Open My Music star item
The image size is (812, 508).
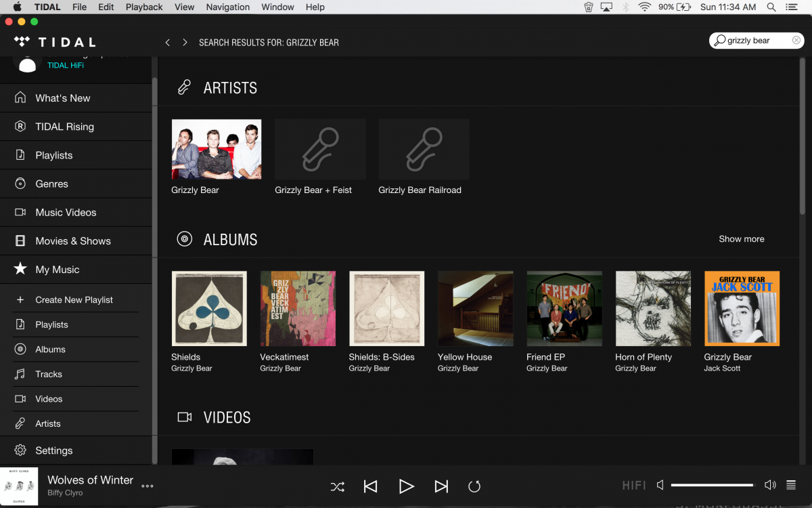[76, 269]
